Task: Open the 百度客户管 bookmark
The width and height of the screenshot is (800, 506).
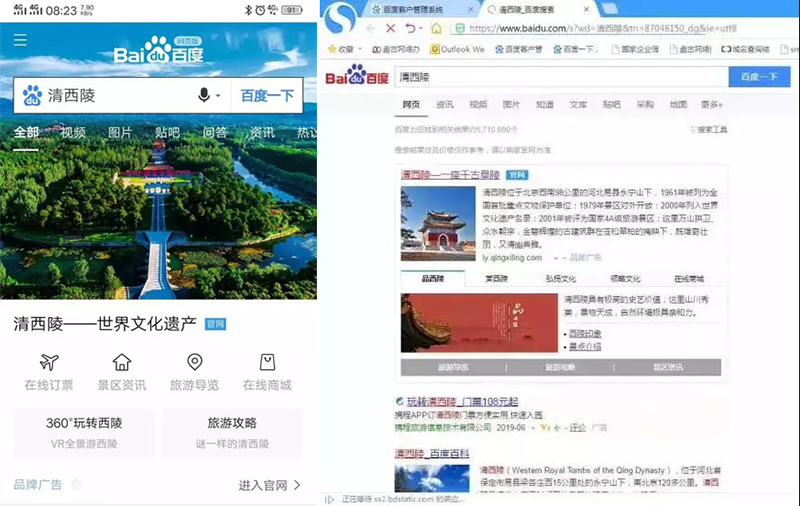Action: [518, 49]
